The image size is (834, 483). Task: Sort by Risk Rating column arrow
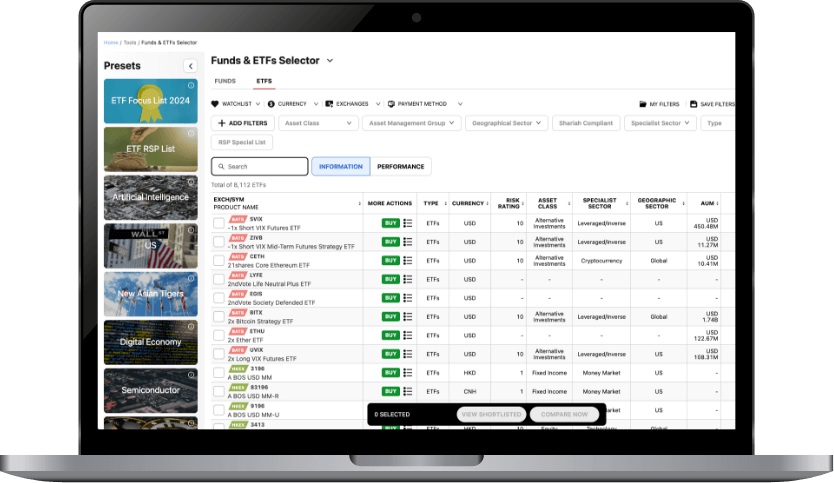pos(523,203)
